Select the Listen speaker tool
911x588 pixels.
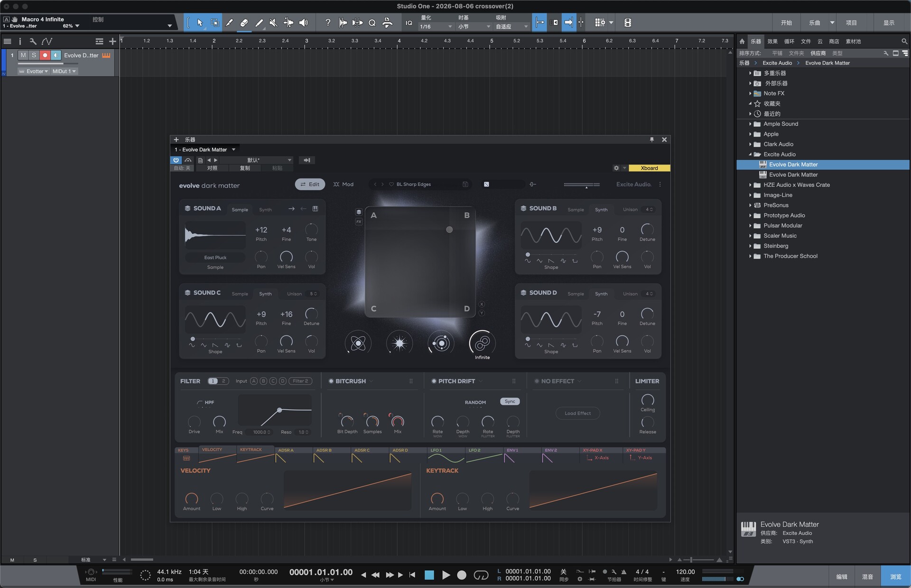pos(304,22)
